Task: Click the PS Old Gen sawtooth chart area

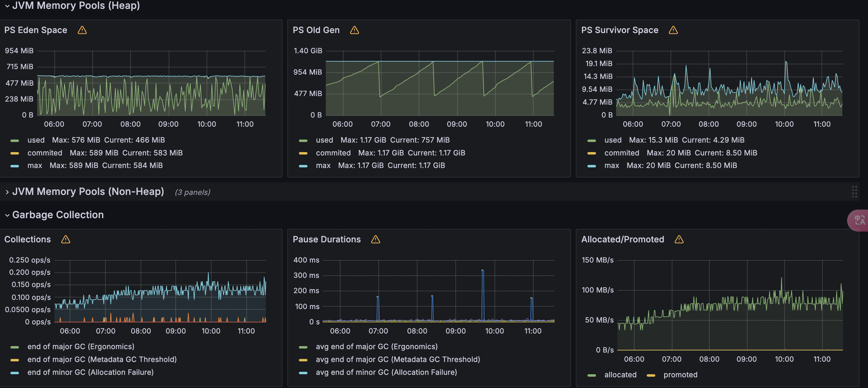Action: [440, 83]
